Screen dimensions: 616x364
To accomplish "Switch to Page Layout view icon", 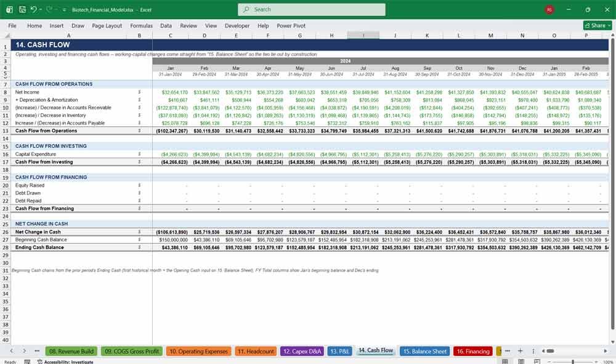I will pos(521,362).
